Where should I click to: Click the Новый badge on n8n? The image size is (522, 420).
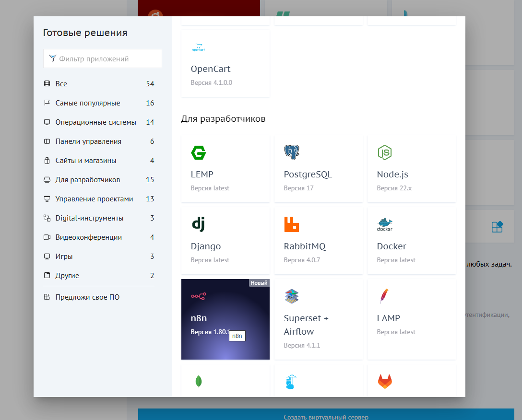click(259, 283)
